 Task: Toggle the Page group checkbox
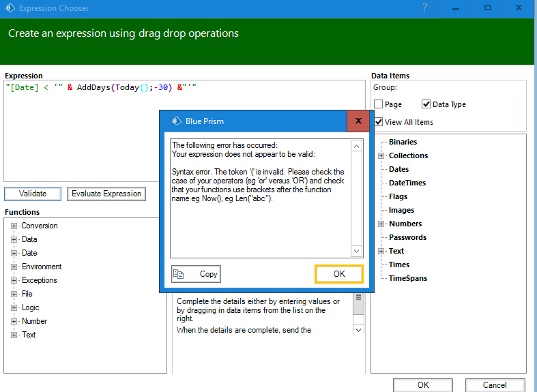(x=378, y=104)
